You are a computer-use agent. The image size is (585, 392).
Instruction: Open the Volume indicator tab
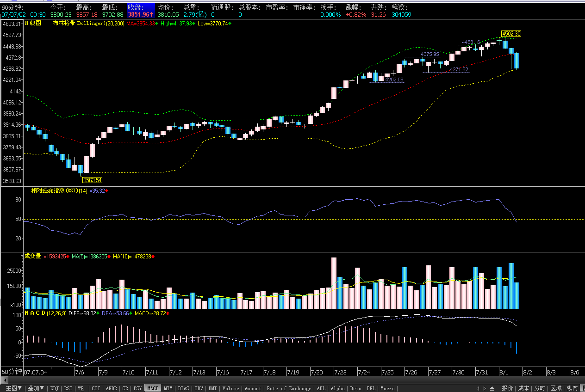coord(230,389)
